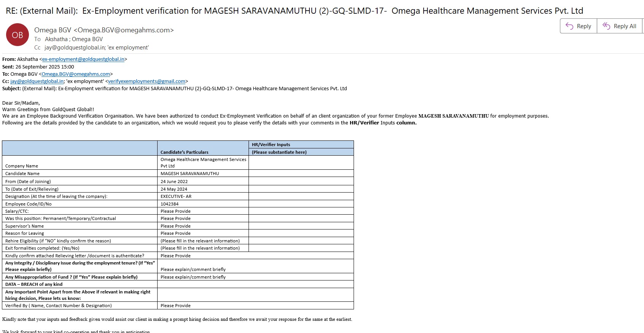
Task: Select exit date 24 May 2024
Action: pos(174,189)
